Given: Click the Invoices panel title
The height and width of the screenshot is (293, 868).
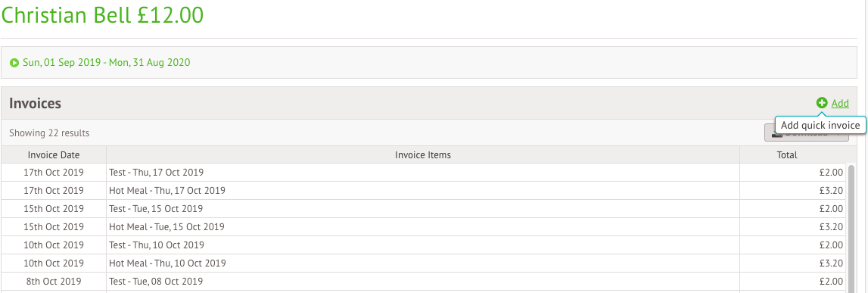Looking at the screenshot, I should click(36, 103).
